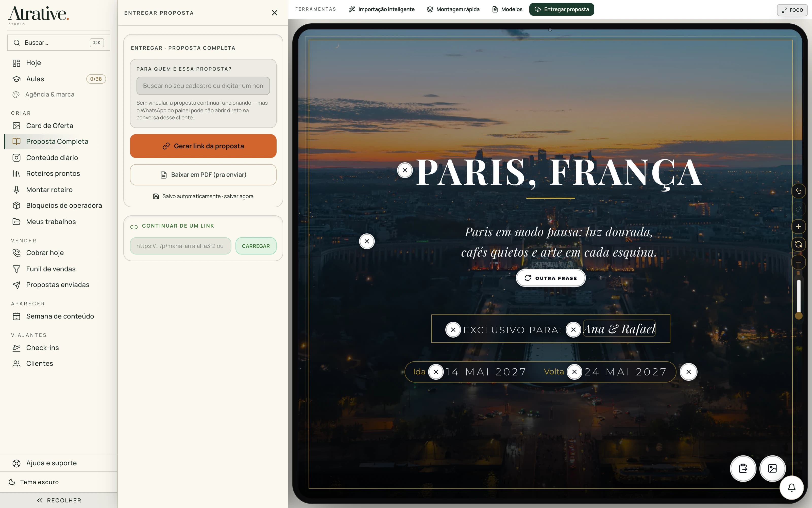Click the zoom in plus icon
The width and height of the screenshot is (812, 508).
798,227
